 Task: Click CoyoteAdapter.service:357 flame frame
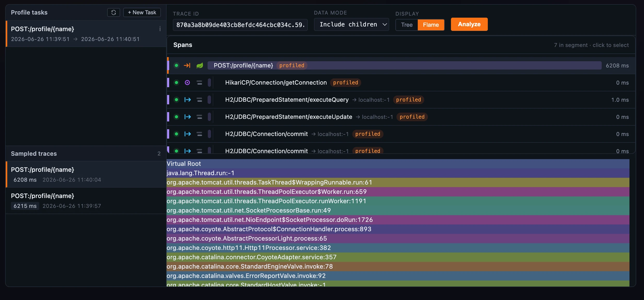(398, 257)
